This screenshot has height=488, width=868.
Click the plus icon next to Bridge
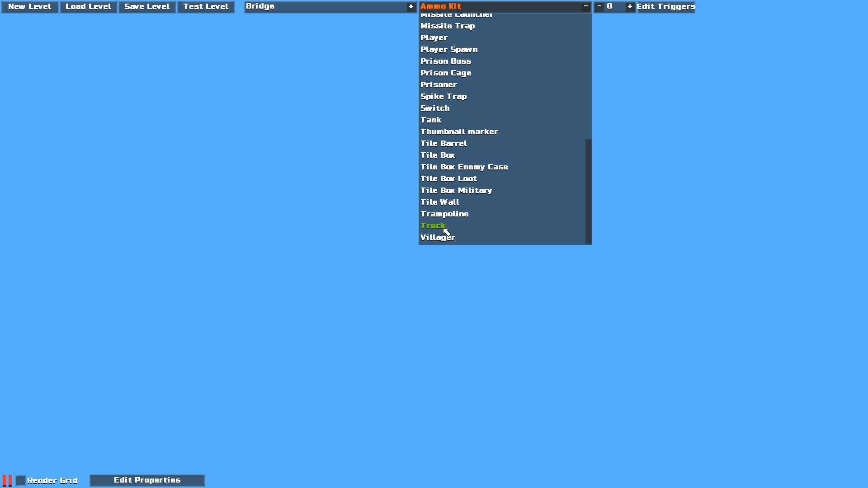coord(411,7)
